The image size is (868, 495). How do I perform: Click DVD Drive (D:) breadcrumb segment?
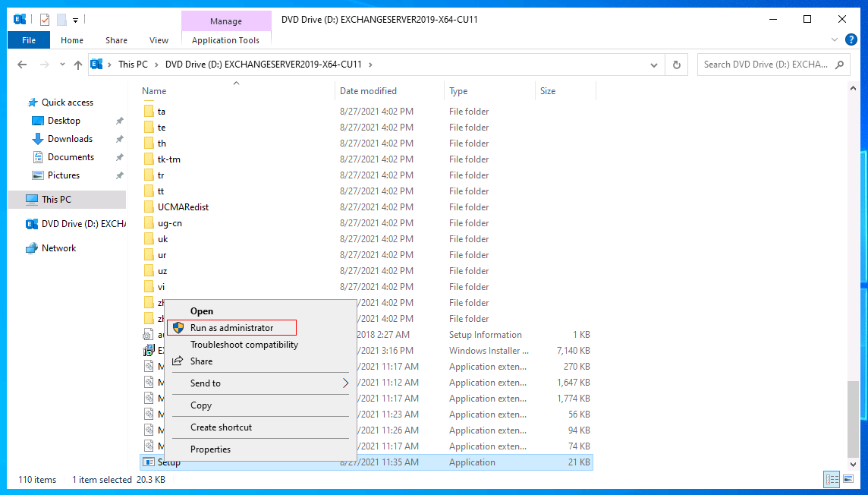coord(263,65)
